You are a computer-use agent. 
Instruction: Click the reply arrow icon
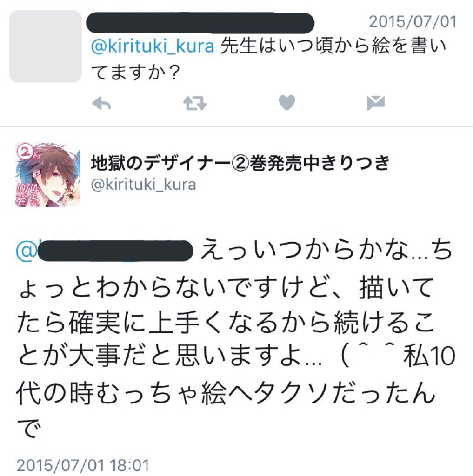tap(101, 104)
